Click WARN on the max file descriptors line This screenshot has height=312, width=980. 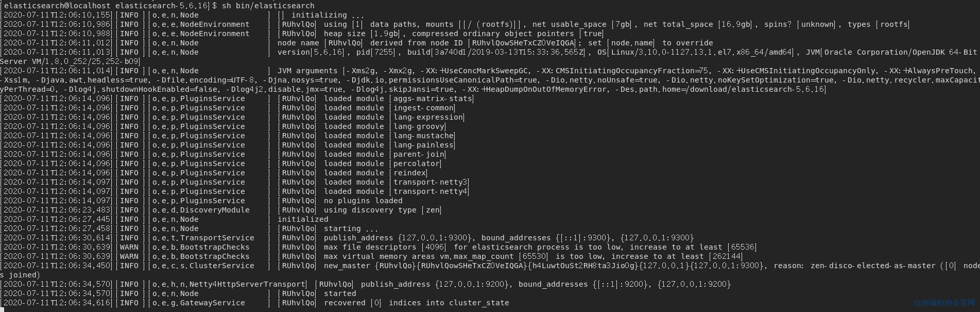tap(129, 247)
